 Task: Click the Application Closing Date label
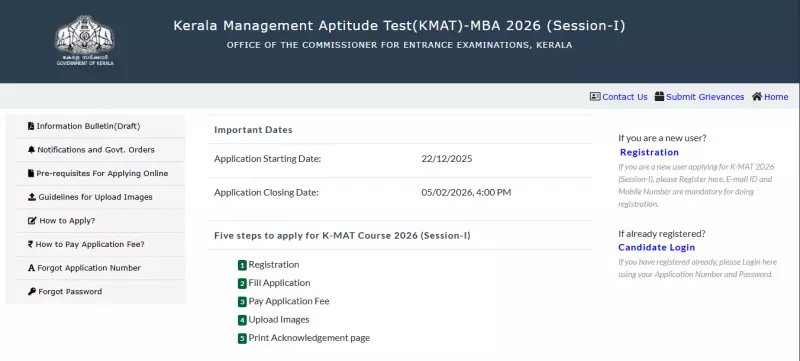[x=266, y=193]
